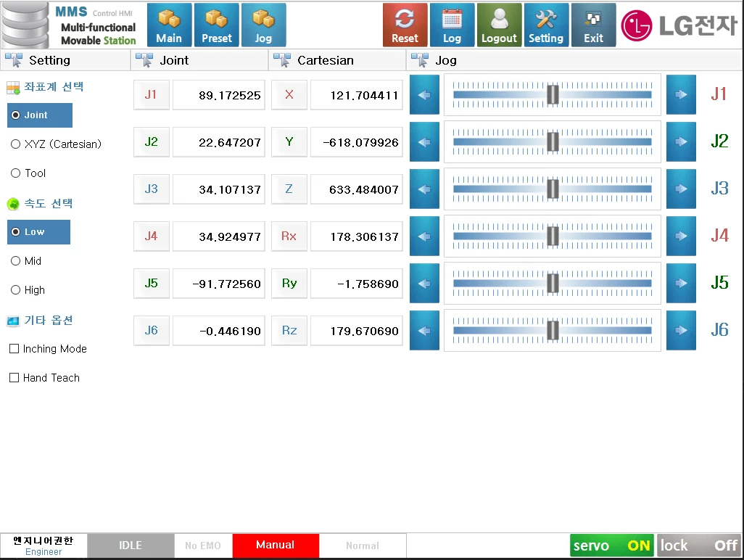This screenshot has width=744, height=560.
Task: Click the J3 jog slider handle
Action: (553, 189)
